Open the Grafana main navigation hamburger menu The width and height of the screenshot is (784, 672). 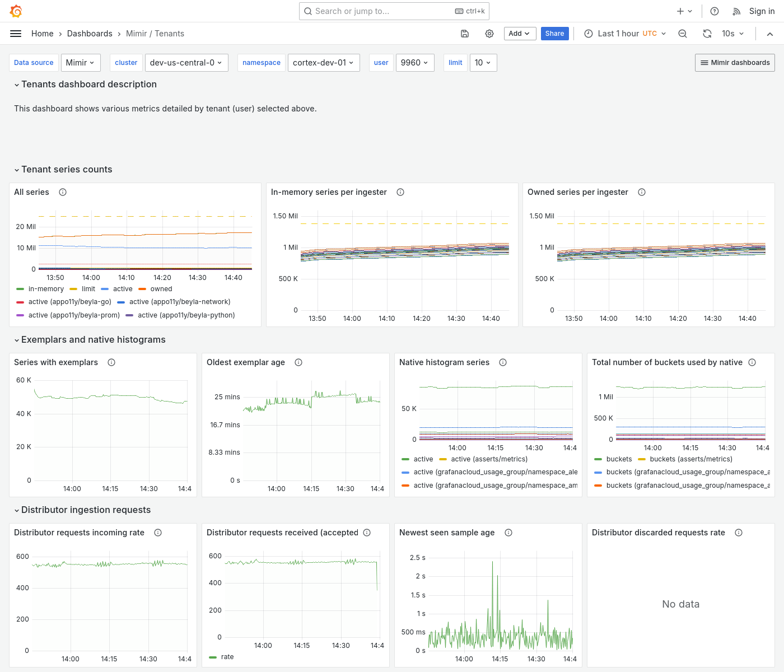click(16, 34)
